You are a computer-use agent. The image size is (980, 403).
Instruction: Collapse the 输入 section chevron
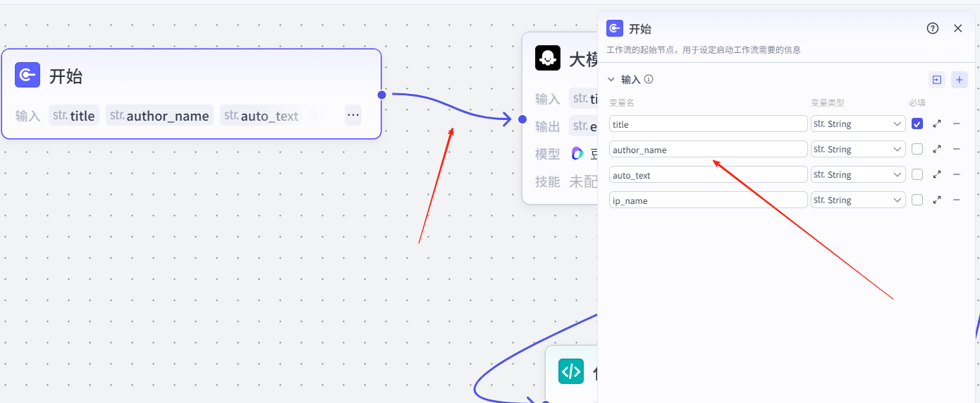tap(611, 80)
